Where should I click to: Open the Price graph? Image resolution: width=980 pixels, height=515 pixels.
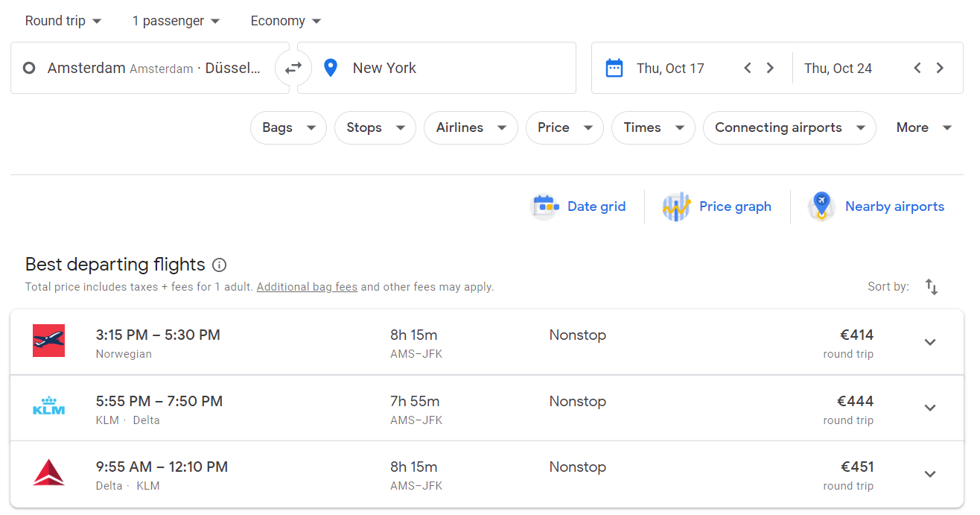[717, 206]
